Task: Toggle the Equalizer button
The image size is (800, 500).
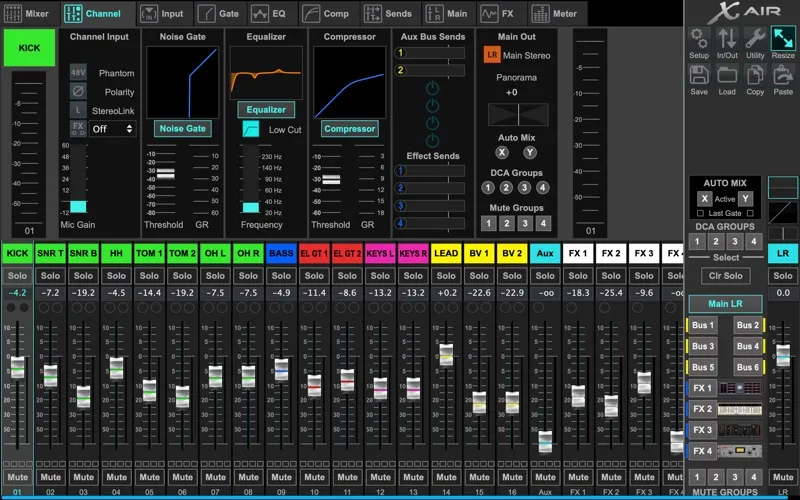Action: [x=266, y=110]
